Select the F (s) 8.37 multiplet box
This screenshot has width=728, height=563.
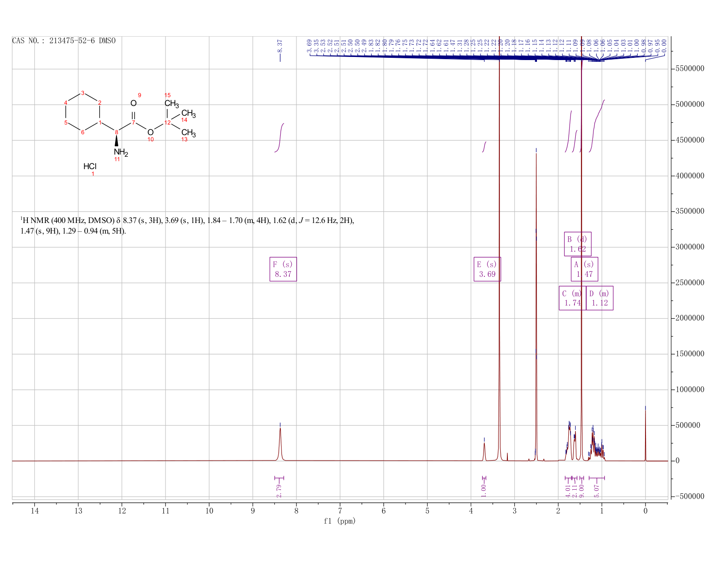(x=283, y=269)
